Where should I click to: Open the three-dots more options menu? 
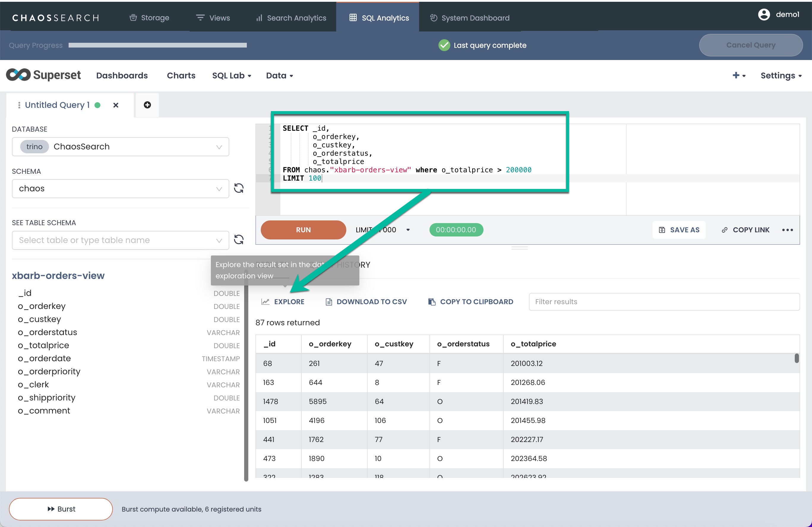coord(787,230)
